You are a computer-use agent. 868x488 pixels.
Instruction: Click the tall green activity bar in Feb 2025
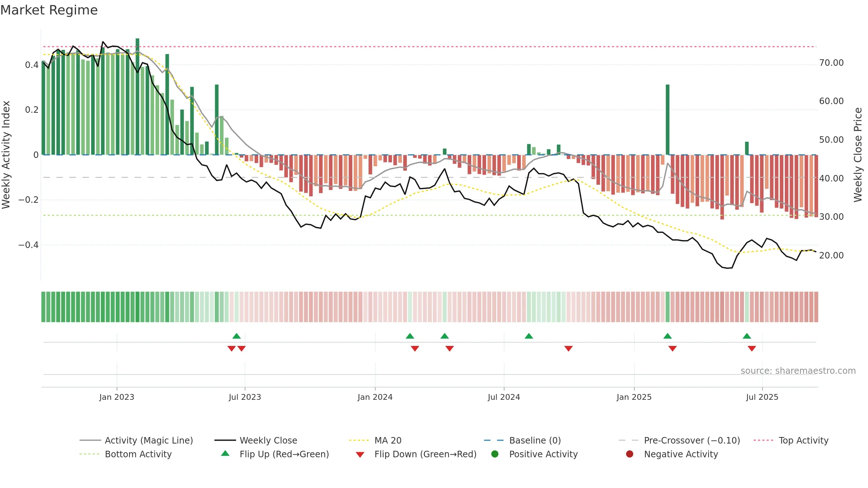tap(668, 120)
